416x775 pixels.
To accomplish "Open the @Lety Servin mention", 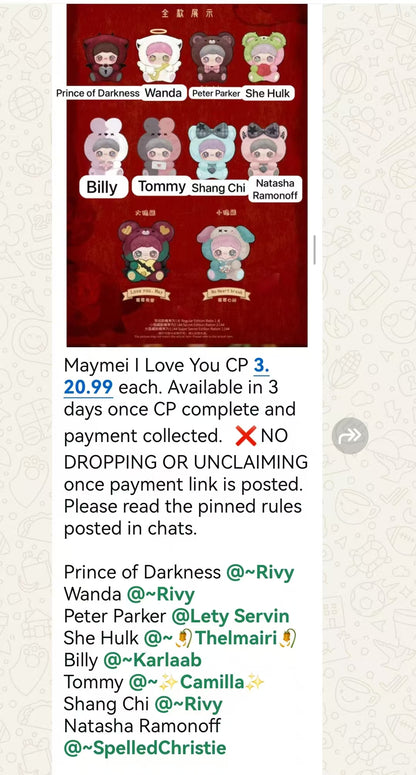I will point(230,616).
